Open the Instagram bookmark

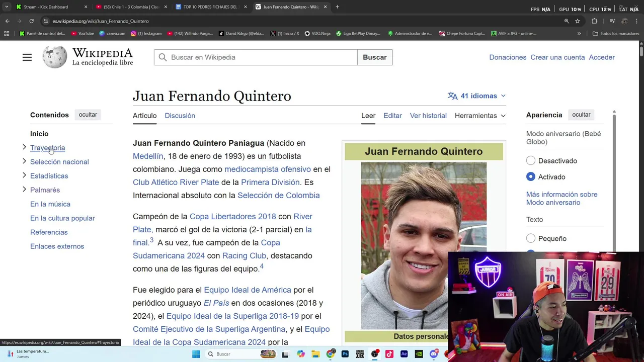tap(146, 34)
